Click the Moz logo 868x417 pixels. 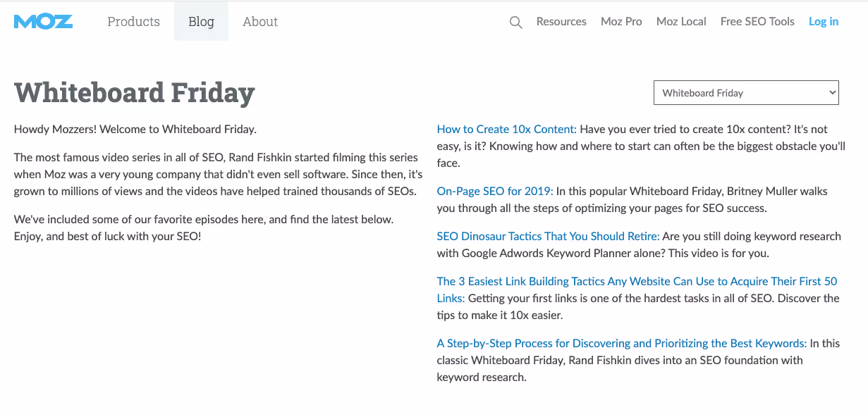(x=43, y=22)
